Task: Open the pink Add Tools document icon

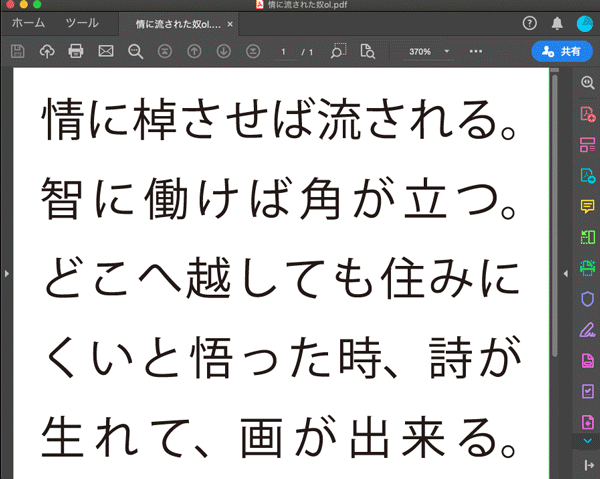Action: (587, 422)
